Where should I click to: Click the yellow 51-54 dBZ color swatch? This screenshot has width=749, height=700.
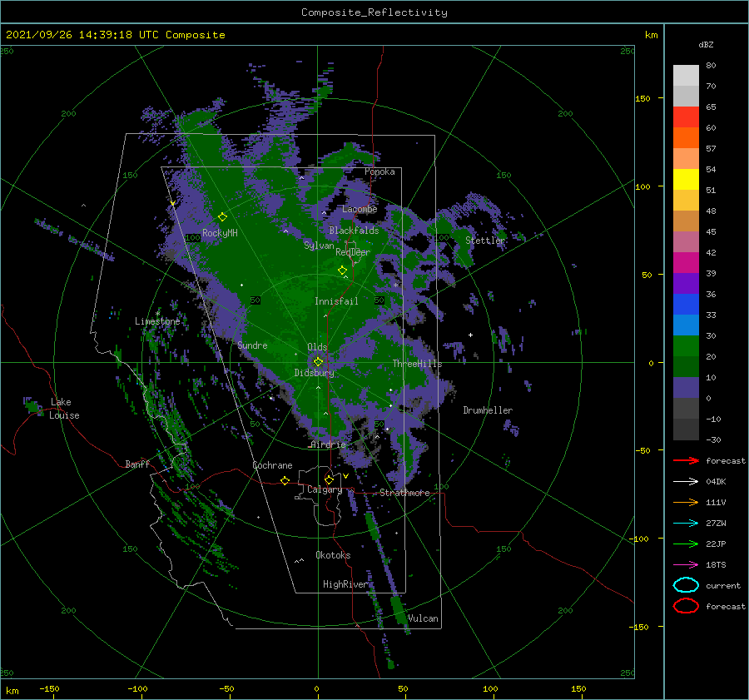686,180
